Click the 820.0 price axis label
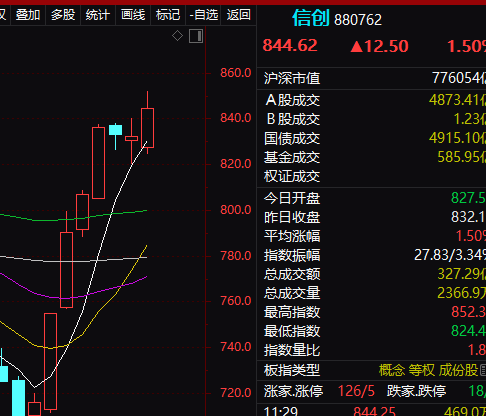486x416 pixels. point(236,164)
